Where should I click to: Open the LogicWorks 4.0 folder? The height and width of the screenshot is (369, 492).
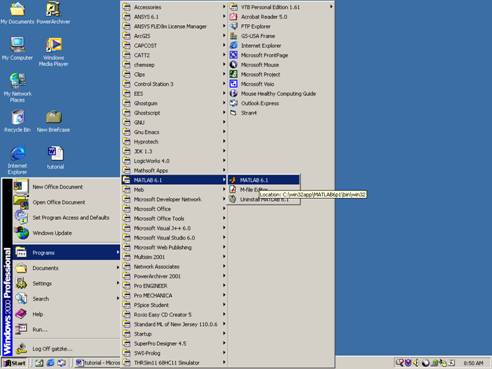[x=174, y=161]
